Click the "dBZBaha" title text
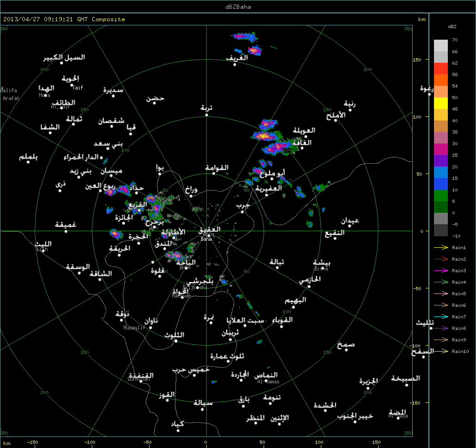This screenshot has height=448, width=476. [238, 6]
